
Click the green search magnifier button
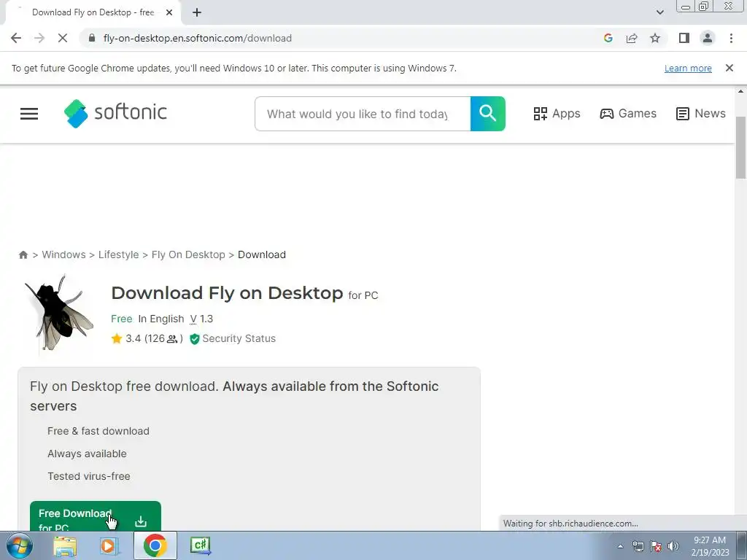(x=488, y=114)
